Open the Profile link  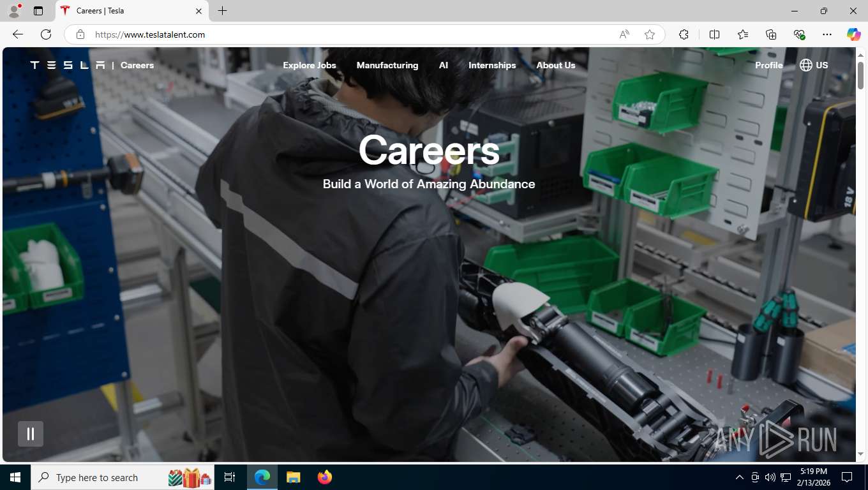point(769,65)
